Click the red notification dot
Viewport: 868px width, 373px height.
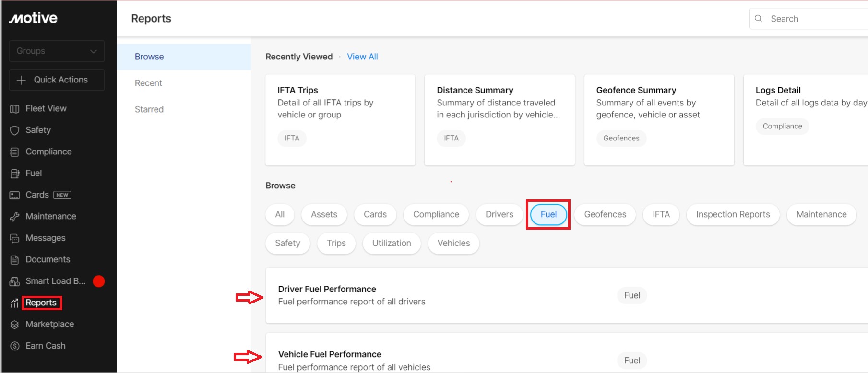[99, 281]
